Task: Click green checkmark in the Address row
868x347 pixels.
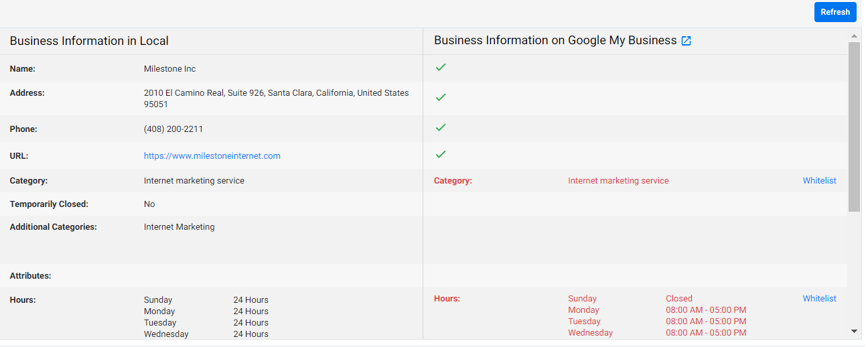Action: coord(441,98)
